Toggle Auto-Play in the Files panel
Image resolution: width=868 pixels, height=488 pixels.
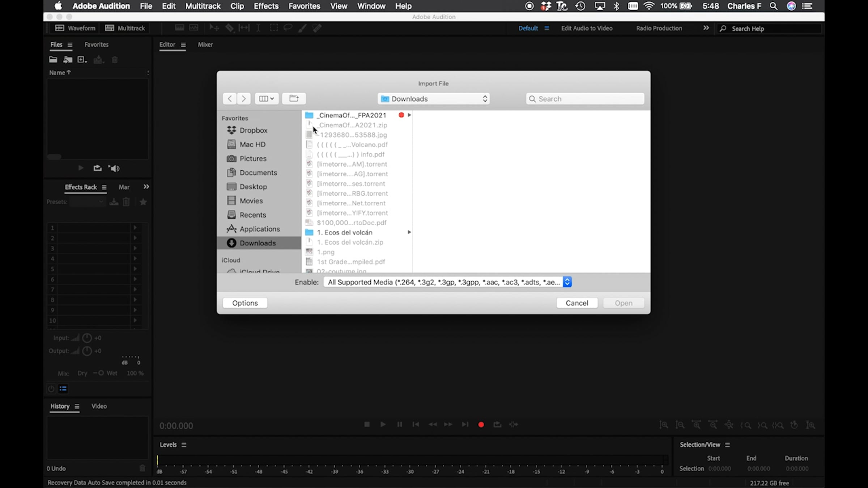114,168
